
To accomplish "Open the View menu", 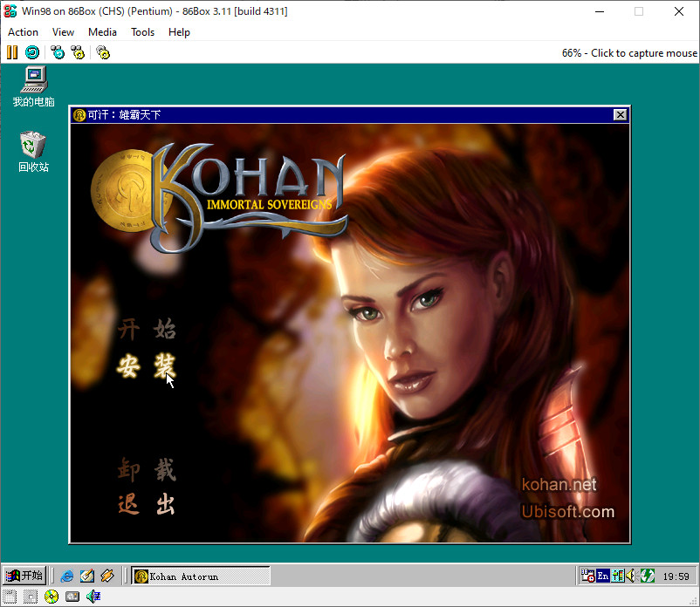I will [x=63, y=32].
